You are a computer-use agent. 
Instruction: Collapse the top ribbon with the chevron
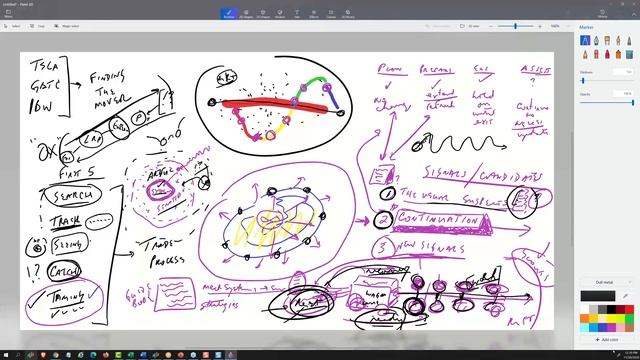point(634,14)
